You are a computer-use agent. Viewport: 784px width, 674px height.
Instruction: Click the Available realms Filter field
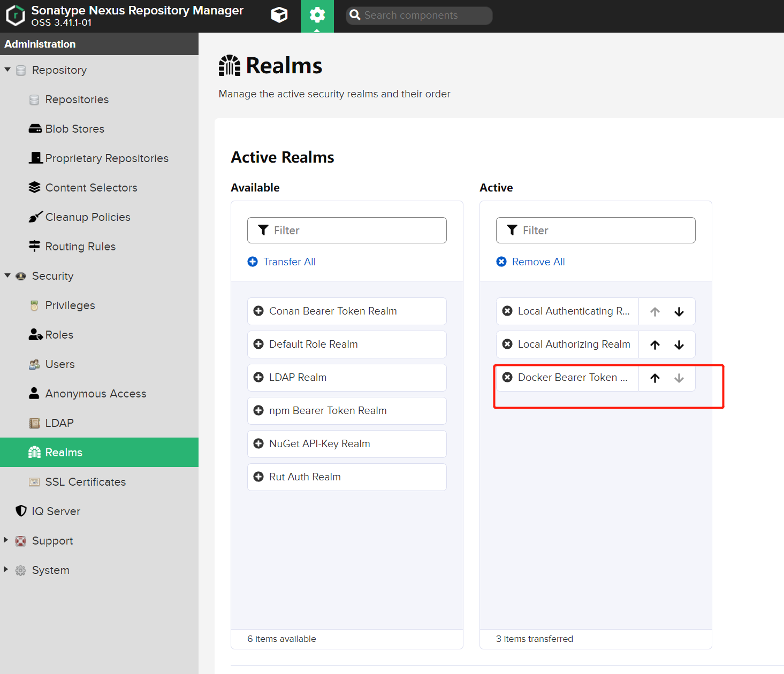[x=347, y=231]
